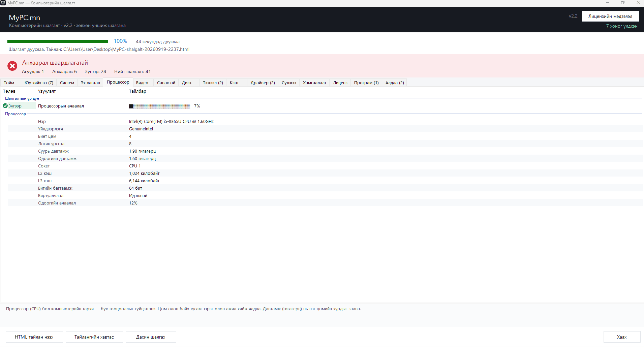Click Тайлангийн хавтас button
Screen dimensions: 644x347
[x=94, y=337]
